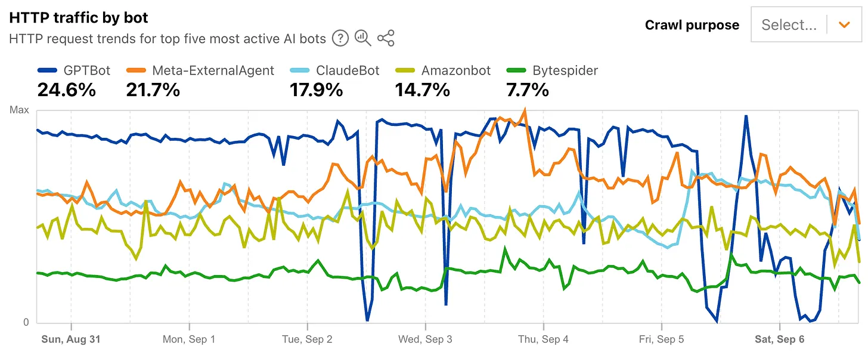The height and width of the screenshot is (358, 868).
Task: Click Bytespider's 7.7% share value
Action: pyautogui.click(x=528, y=90)
